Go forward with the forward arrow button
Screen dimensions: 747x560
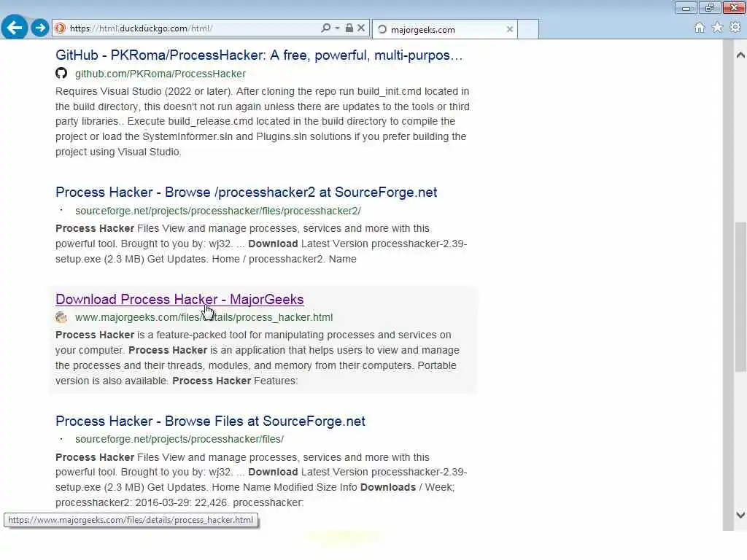(41, 28)
